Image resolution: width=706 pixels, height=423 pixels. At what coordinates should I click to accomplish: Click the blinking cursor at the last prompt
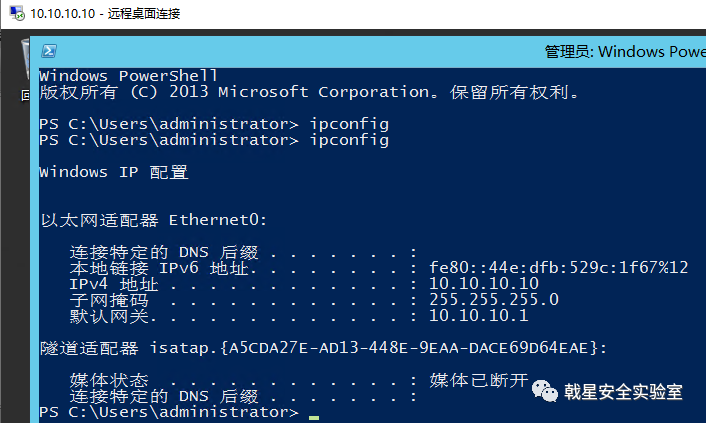(x=314, y=415)
